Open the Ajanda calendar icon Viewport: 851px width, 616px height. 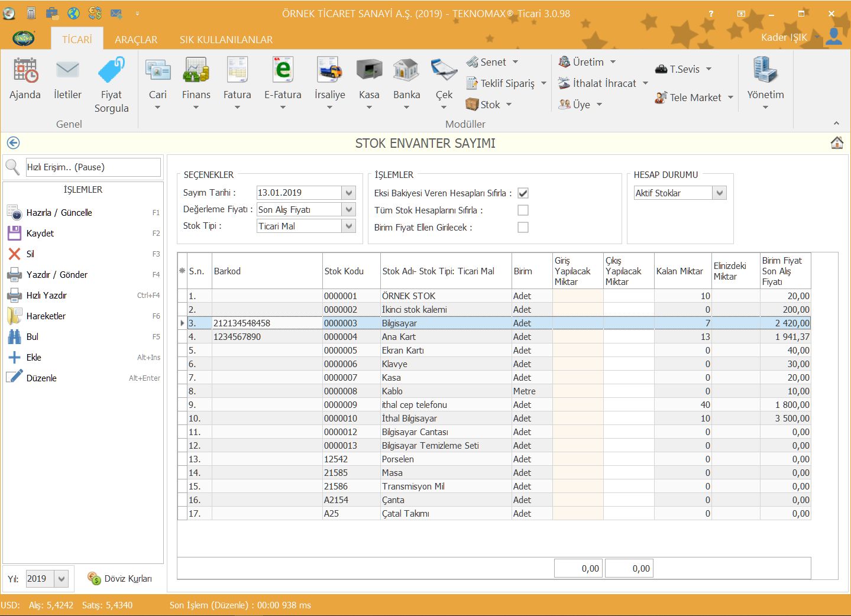[25, 71]
